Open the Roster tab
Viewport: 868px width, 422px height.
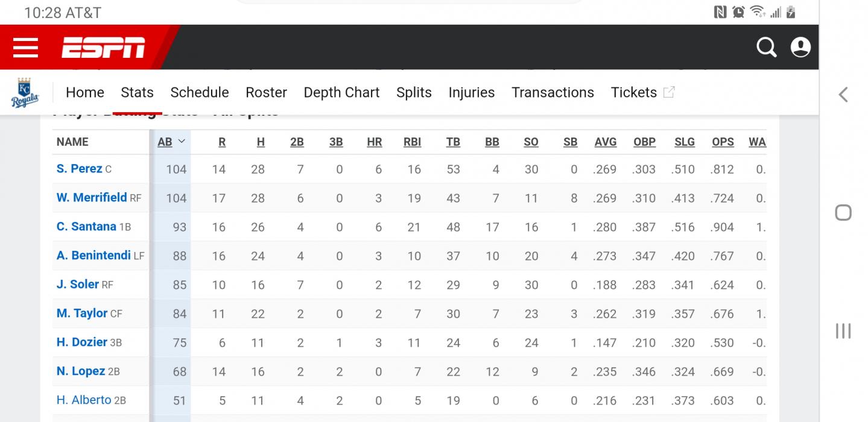pyautogui.click(x=266, y=92)
